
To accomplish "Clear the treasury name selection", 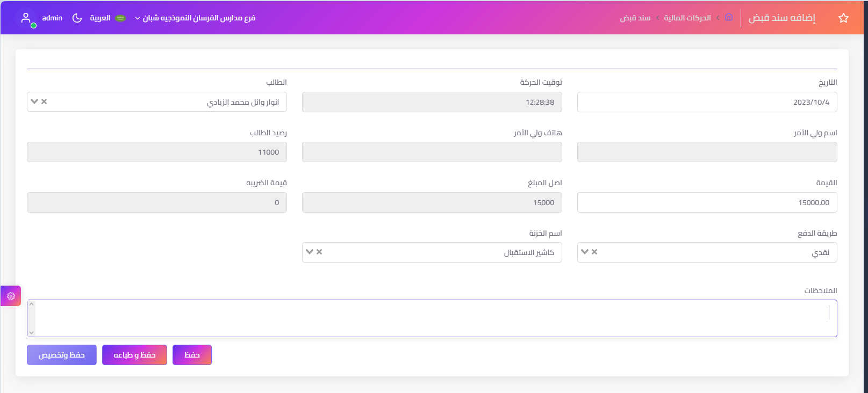I will [x=319, y=252].
